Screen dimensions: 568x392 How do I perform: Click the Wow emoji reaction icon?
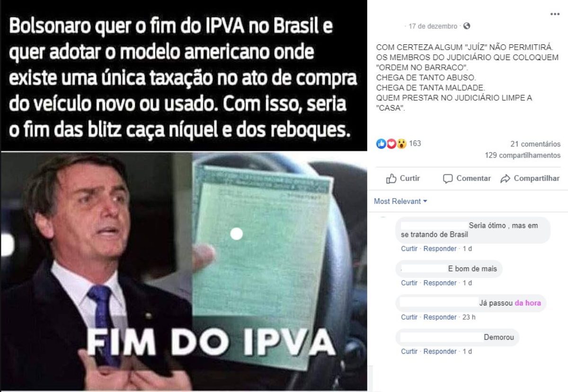pos(401,144)
